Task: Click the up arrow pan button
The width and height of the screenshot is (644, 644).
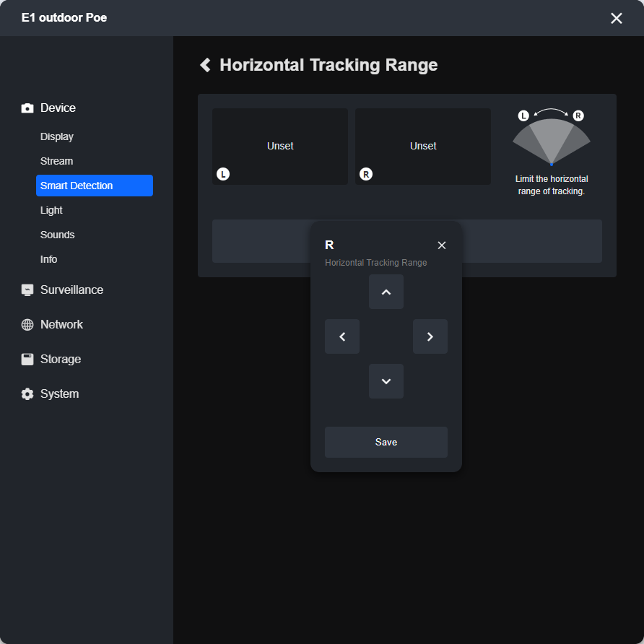Action: coord(386,292)
